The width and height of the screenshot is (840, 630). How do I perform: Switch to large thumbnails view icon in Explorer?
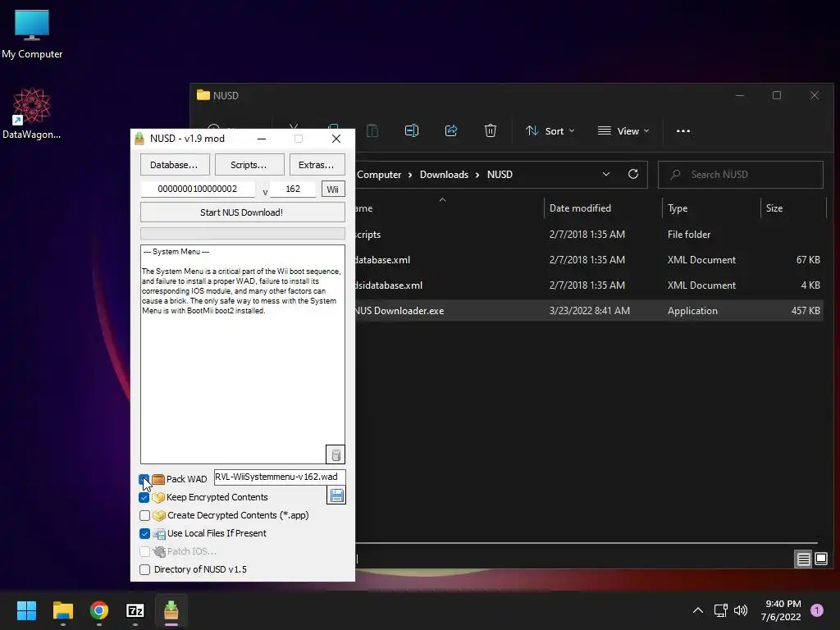pyautogui.click(x=820, y=559)
